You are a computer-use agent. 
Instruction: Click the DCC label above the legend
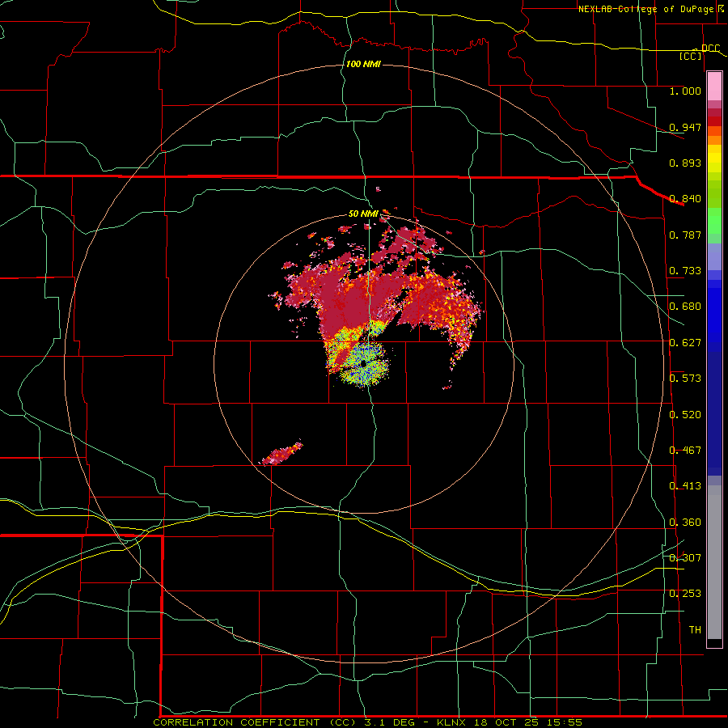[x=710, y=48]
